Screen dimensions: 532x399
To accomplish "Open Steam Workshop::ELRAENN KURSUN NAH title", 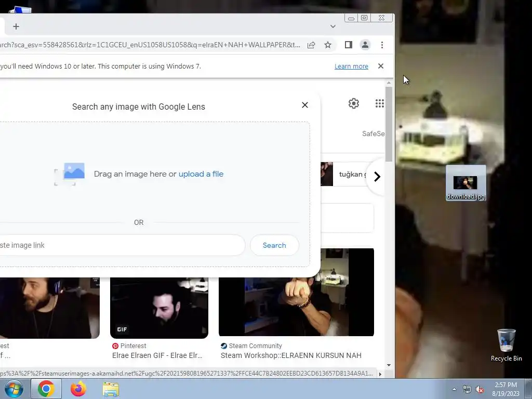I will 291,355.
